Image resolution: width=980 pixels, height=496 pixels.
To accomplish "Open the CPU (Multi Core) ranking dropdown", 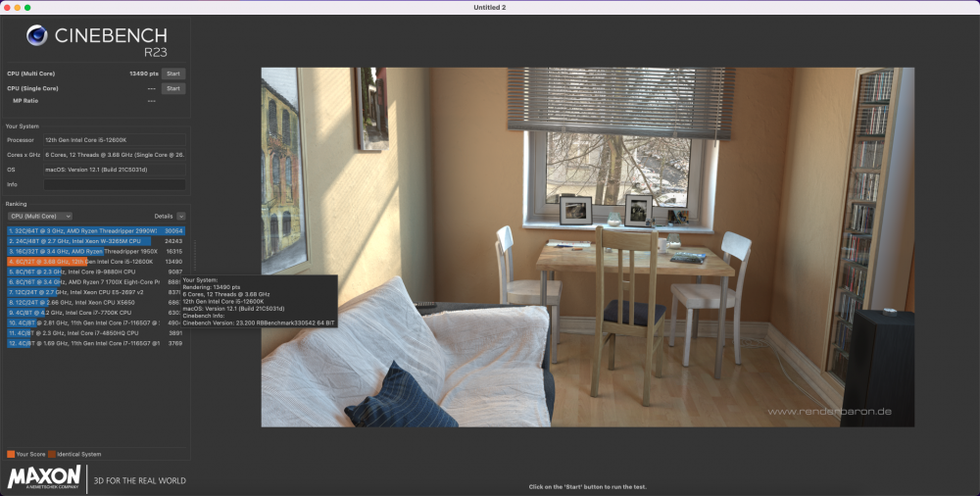I will coord(39,217).
